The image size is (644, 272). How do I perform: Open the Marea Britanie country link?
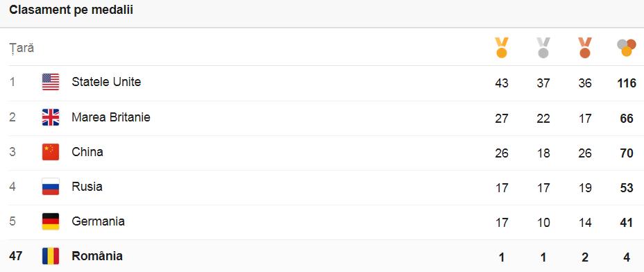coord(111,117)
